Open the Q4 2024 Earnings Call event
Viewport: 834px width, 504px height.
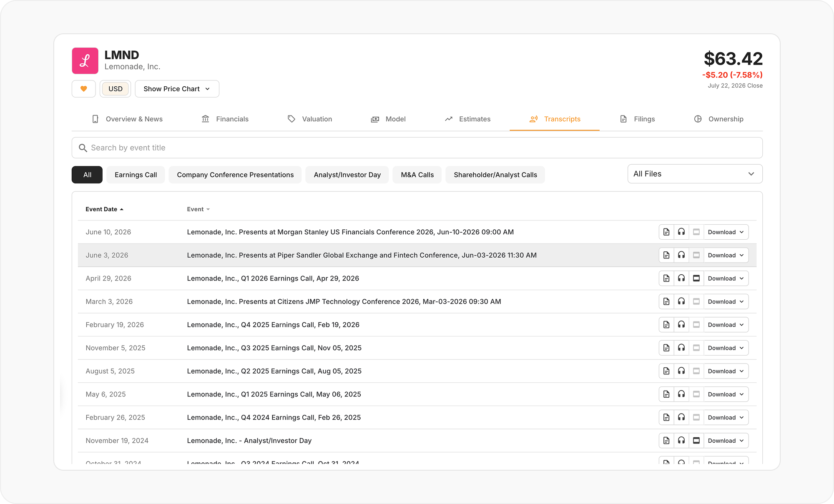274,417
